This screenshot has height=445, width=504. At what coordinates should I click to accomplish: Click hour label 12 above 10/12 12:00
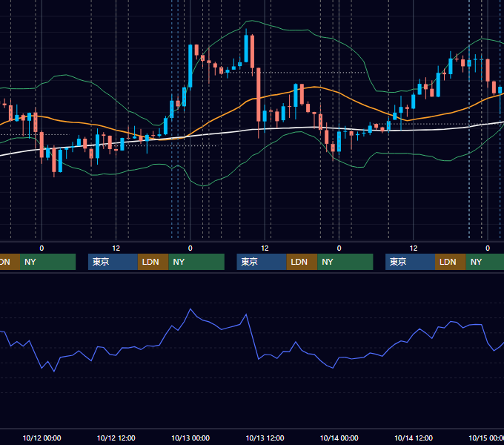click(x=116, y=248)
